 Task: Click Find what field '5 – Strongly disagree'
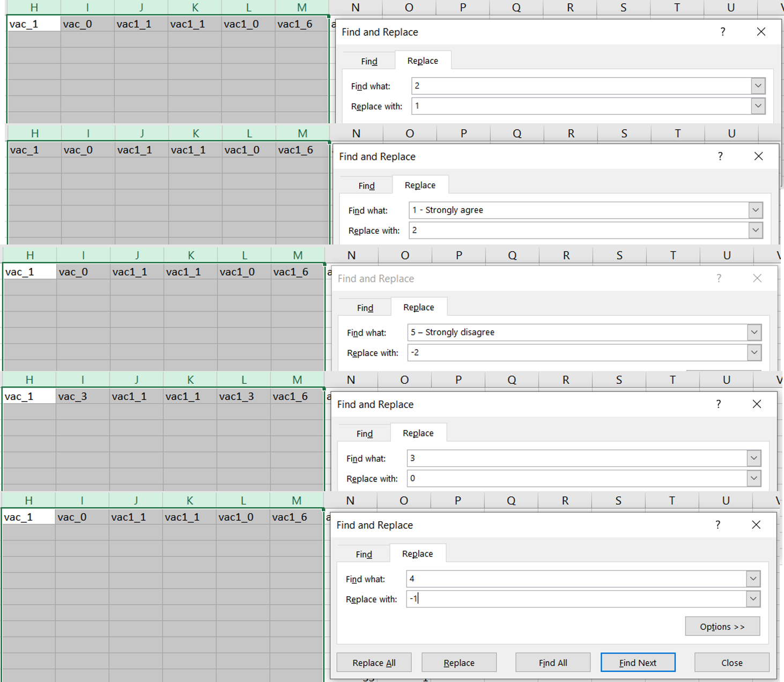coord(577,332)
